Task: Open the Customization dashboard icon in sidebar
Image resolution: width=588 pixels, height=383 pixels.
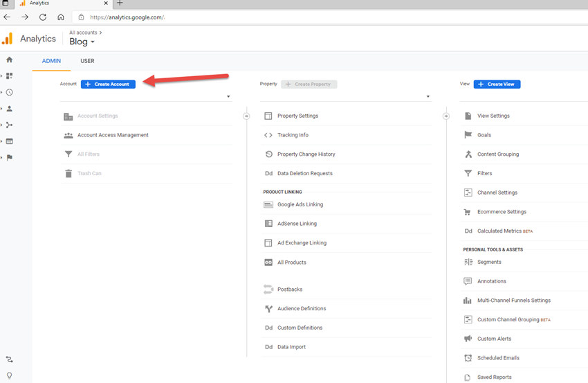Action: (x=10, y=76)
